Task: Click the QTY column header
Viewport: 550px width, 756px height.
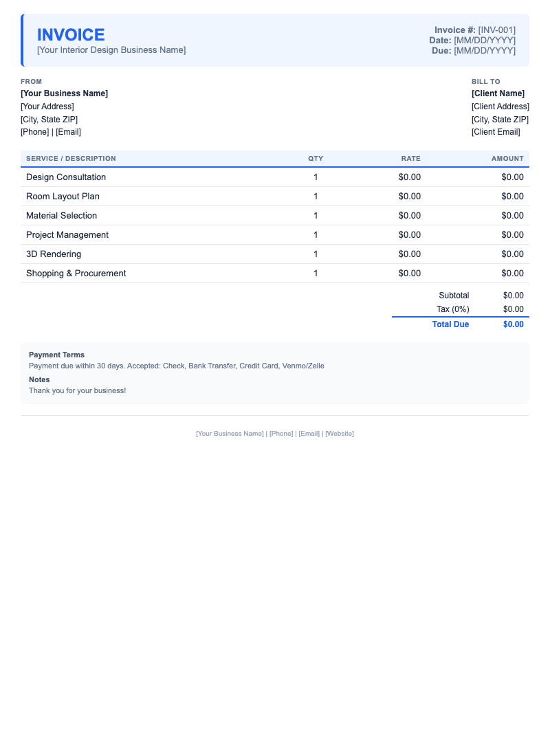Action: (316, 159)
